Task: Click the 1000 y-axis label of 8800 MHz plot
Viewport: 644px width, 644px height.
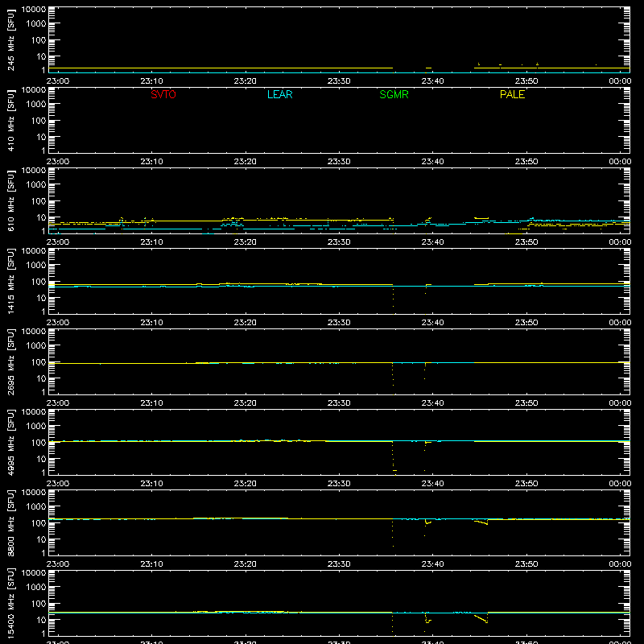Action: click(x=36, y=507)
